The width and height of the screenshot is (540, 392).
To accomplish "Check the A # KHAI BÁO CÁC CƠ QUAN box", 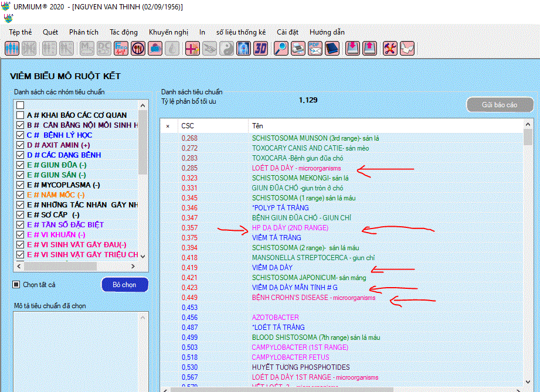I will click(21, 115).
